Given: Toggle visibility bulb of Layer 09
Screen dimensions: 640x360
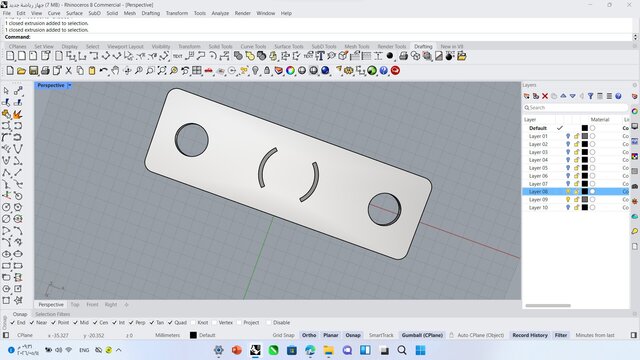Looking at the screenshot, I should coord(568,200).
